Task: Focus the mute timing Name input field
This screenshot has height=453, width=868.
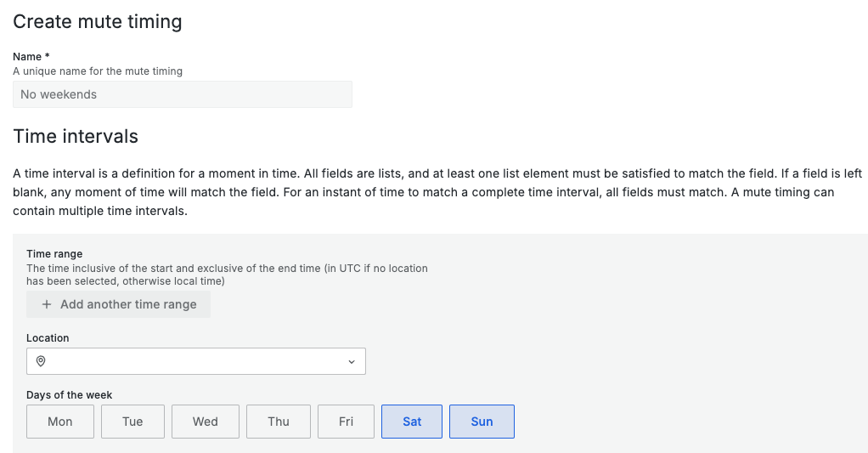Action: (182, 94)
